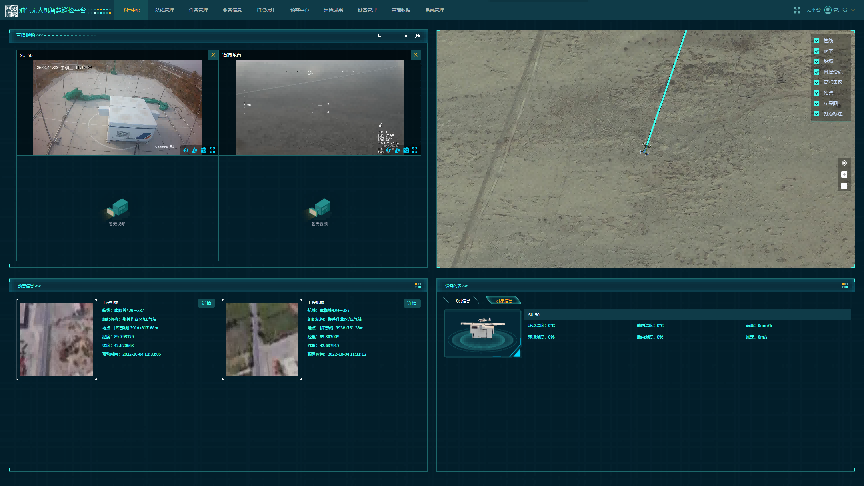Select the highlighted first top navigation tab
Screen dimensions: 864x486
[130, 10]
